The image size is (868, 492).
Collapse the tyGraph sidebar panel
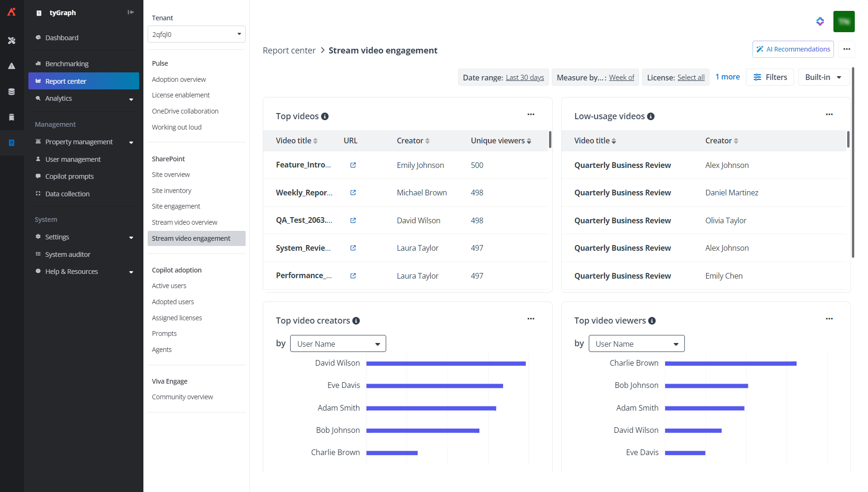(131, 12)
